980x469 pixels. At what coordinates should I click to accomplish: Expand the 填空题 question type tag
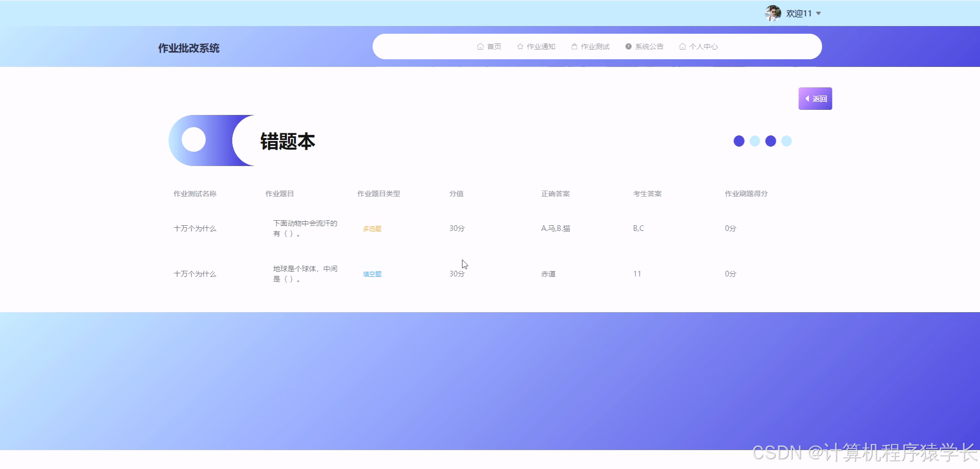click(371, 274)
